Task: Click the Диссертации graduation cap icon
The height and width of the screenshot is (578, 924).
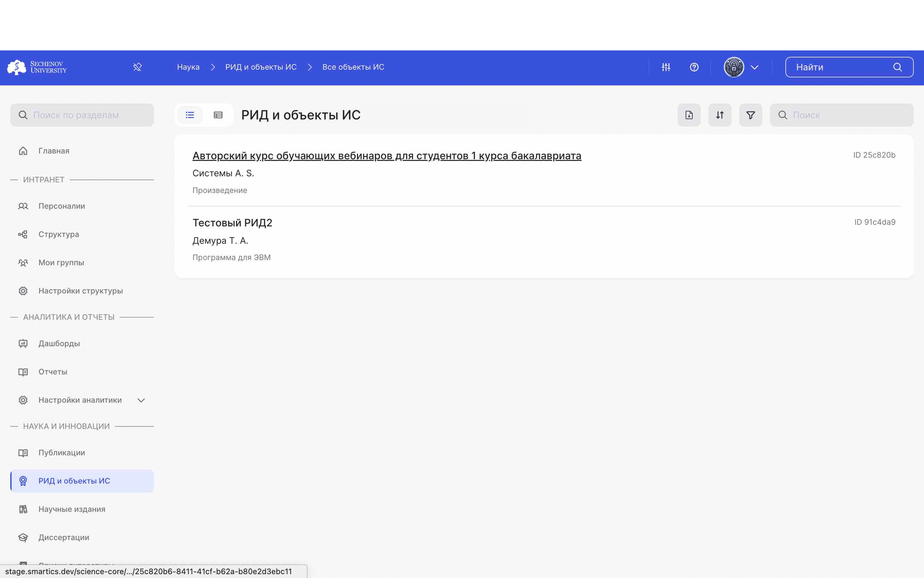Action: point(23,538)
